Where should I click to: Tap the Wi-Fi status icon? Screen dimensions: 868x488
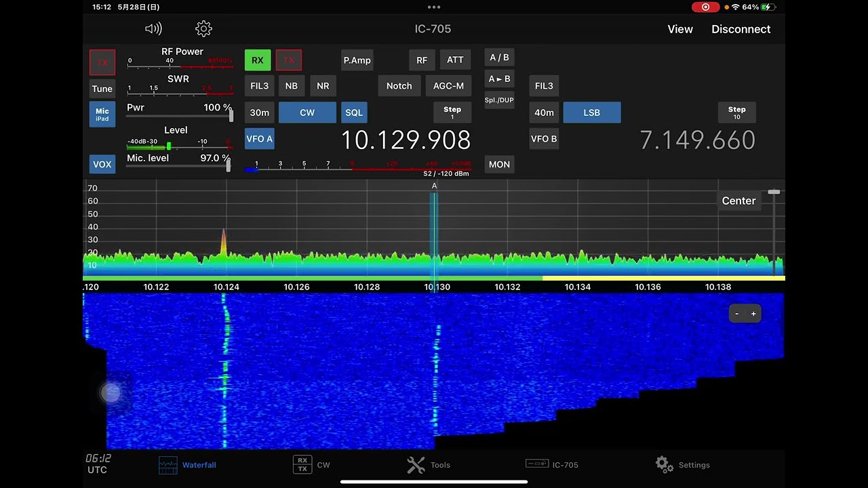(x=735, y=7)
